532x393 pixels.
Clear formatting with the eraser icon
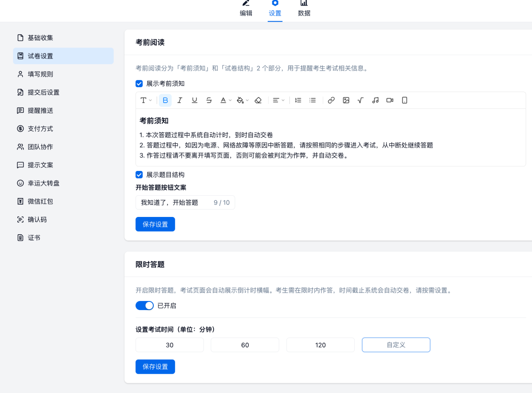click(258, 100)
